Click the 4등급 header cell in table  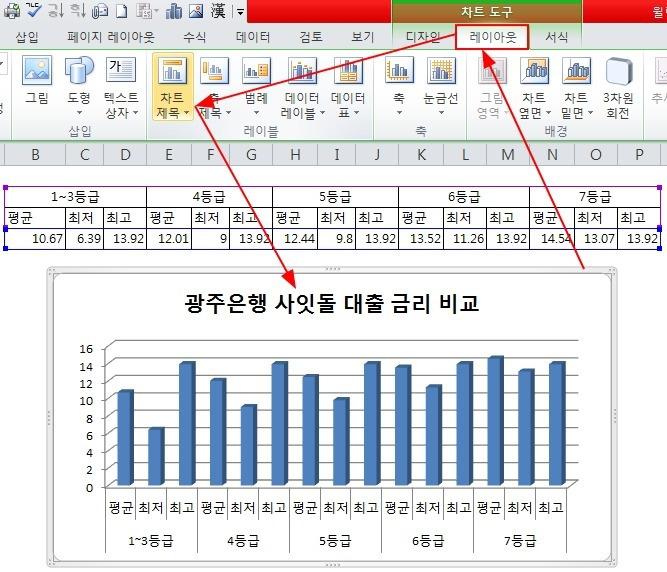[x=209, y=196]
